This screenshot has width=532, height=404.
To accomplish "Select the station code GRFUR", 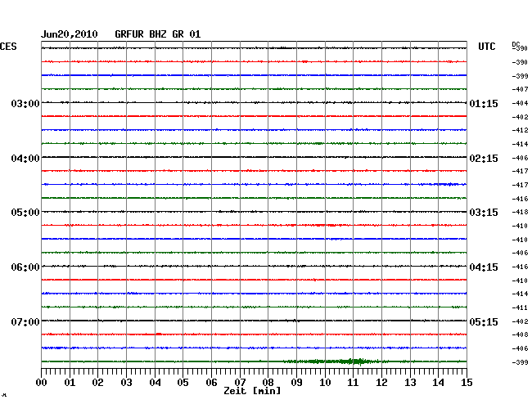I will point(129,34).
